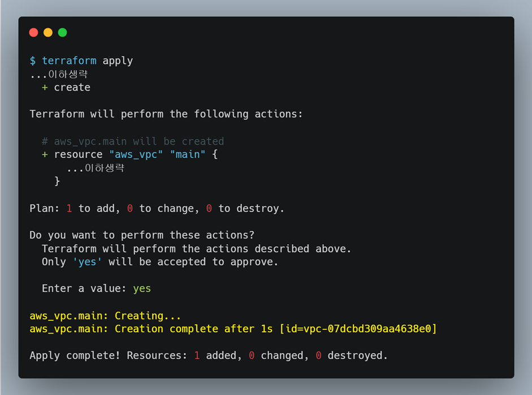Click the closing brace of the resource block
This screenshot has width=532, height=395.
click(57, 181)
